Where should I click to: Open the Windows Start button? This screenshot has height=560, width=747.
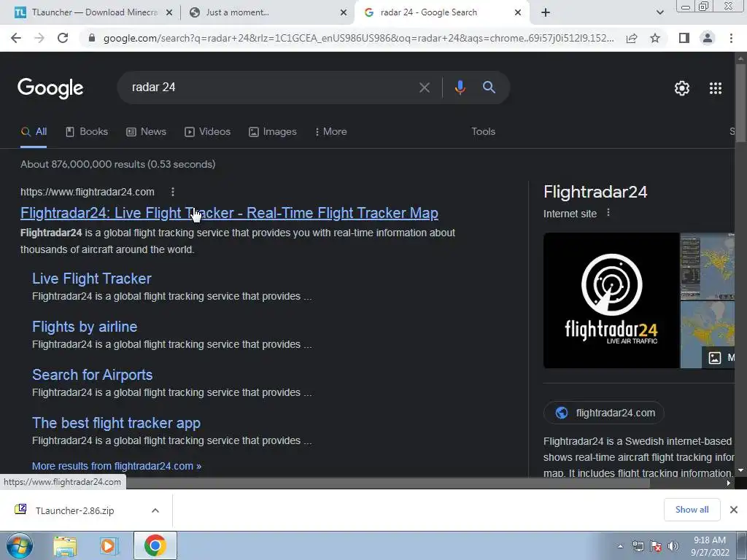pos(18,545)
